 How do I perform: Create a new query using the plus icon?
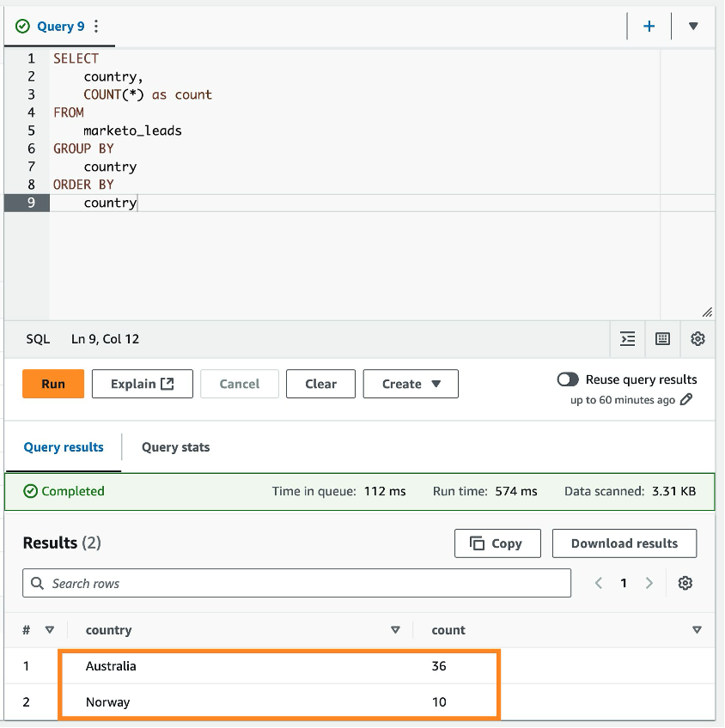[x=649, y=26]
